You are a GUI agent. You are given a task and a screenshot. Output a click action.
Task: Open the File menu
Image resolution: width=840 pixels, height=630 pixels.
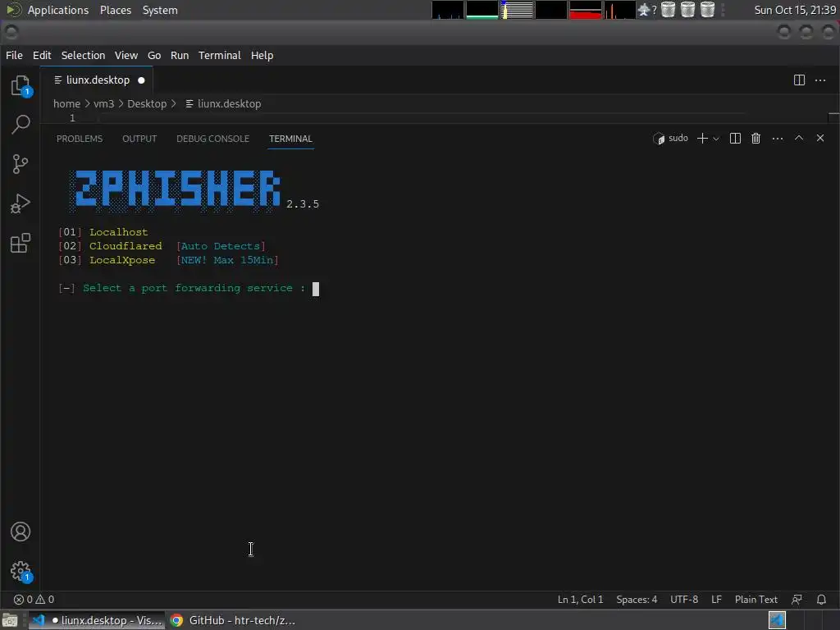click(14, 55)
